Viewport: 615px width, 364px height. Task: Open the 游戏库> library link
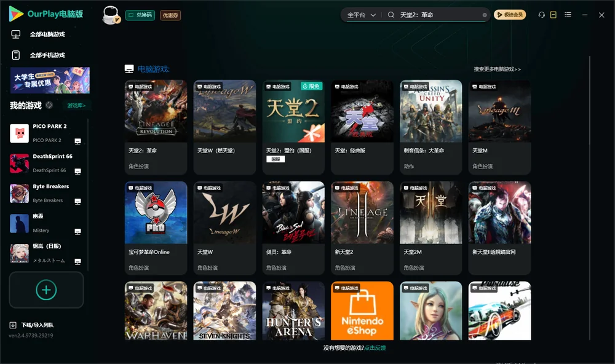(76, 106)
